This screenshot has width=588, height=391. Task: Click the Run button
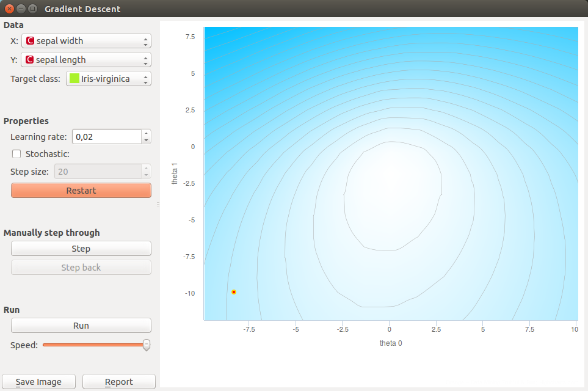pyautogui.click(x=81, y=325)
